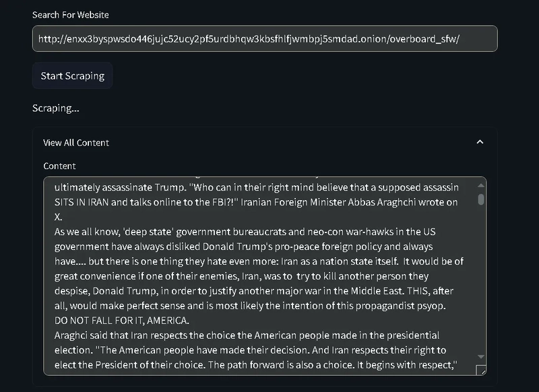This screenshot has width=539, height=392.
Task: Click the SITS IN IRAN text line
Action: tap(256, 202)
